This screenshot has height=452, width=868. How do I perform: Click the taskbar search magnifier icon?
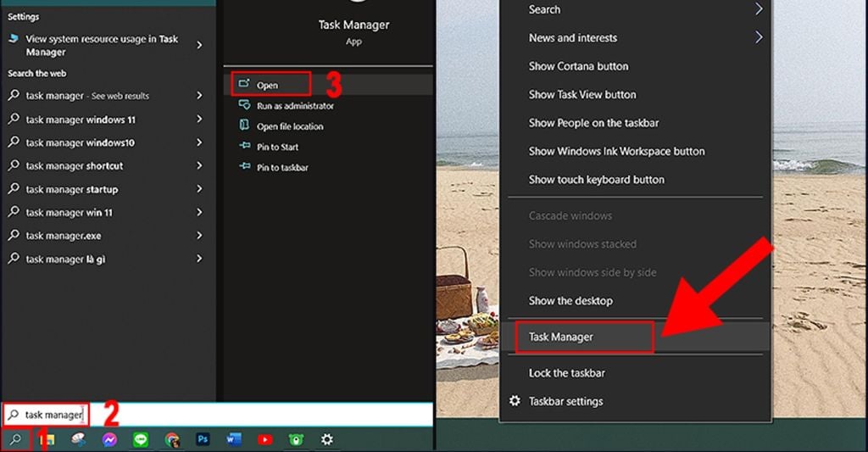click(x=15, y=439)
